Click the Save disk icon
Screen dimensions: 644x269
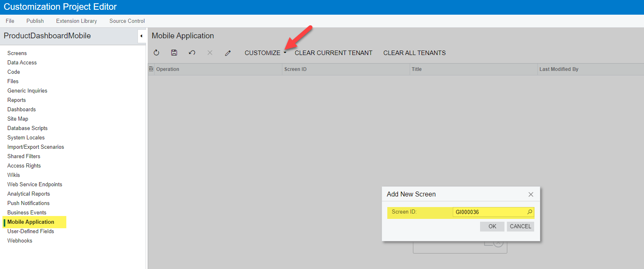(x=174, y=53)
